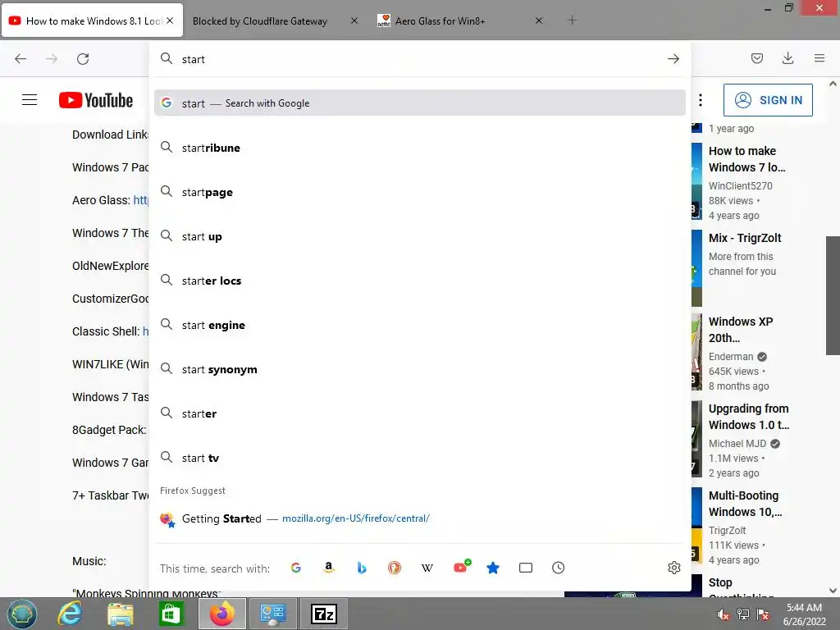The width and height of the screenshot is (840, 630).
Task: Open the YouTube hamburger guide menu
Action: [x=30, y=100]
